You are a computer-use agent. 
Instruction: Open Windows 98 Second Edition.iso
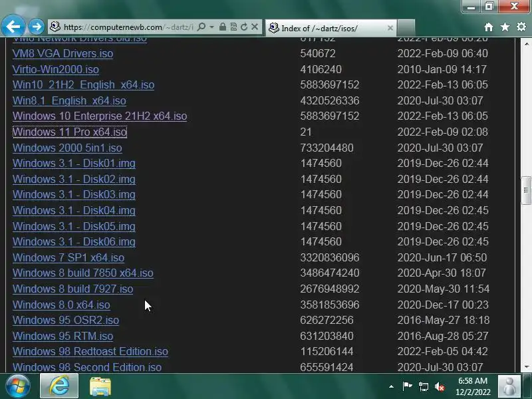point(87,367)
